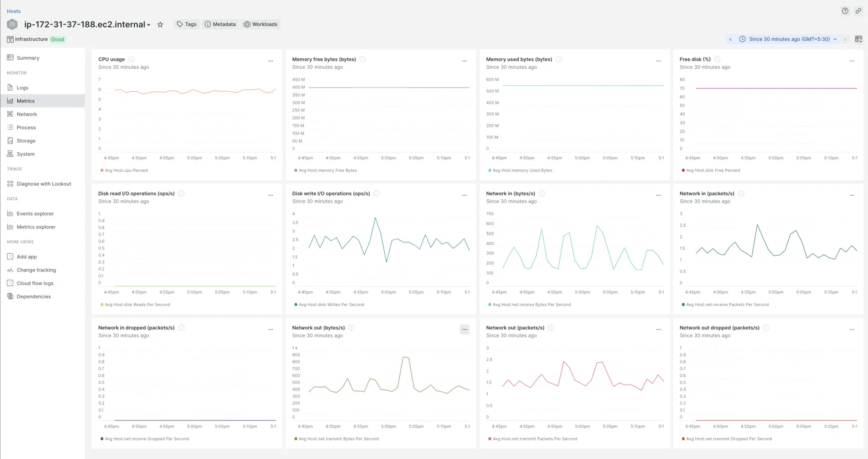The height and width of the screenshot is (459, 868).
Task: Click the CPU usage info icon
Action: tap(131, 59)
